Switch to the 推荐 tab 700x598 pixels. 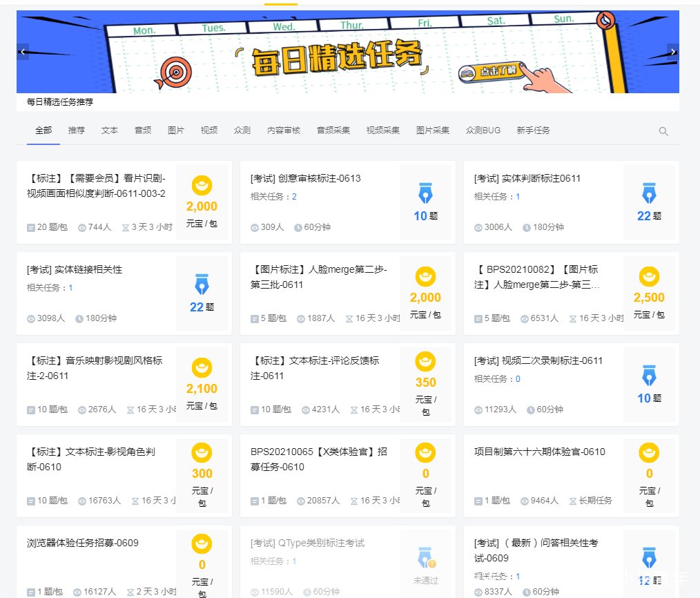click(x=76, y=130)
